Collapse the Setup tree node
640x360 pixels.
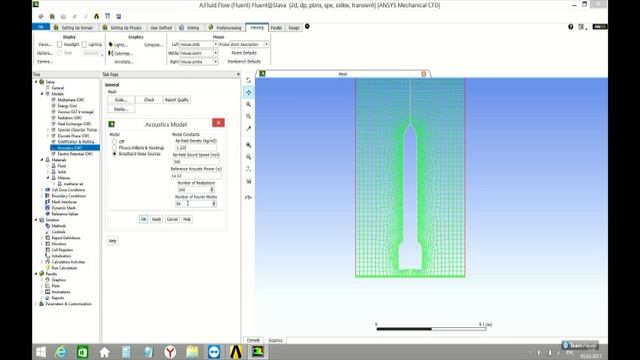coord(36,82)
